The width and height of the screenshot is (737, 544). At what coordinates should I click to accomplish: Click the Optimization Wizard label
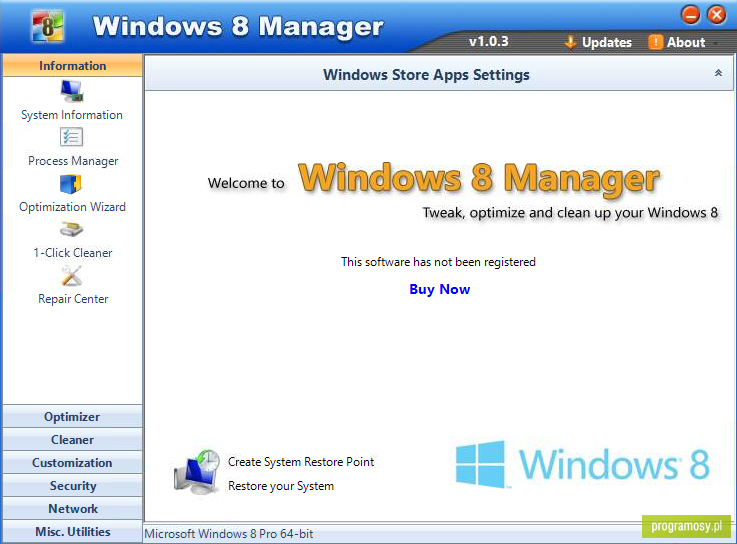pyautogui.click(x=72, y=207)
